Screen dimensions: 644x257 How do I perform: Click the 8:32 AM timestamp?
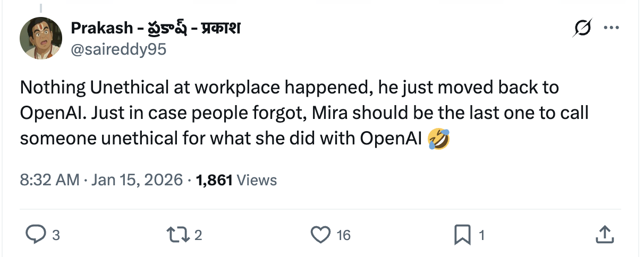point(49,180)
